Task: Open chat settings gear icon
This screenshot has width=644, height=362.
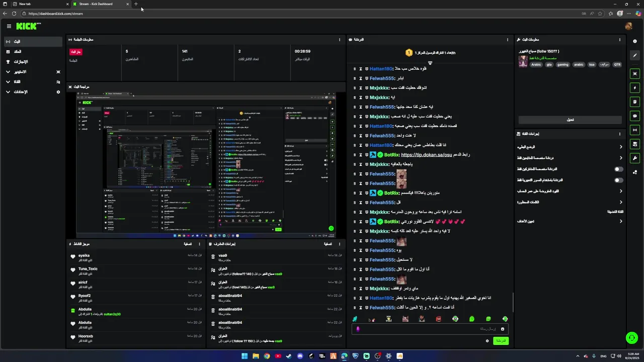Action: [487, 341]
